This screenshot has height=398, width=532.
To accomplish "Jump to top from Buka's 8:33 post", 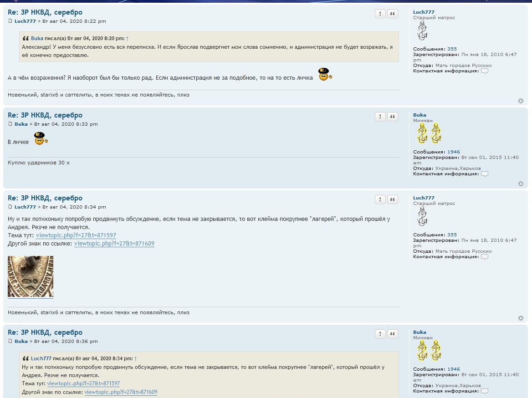I will tap(521, 184).
